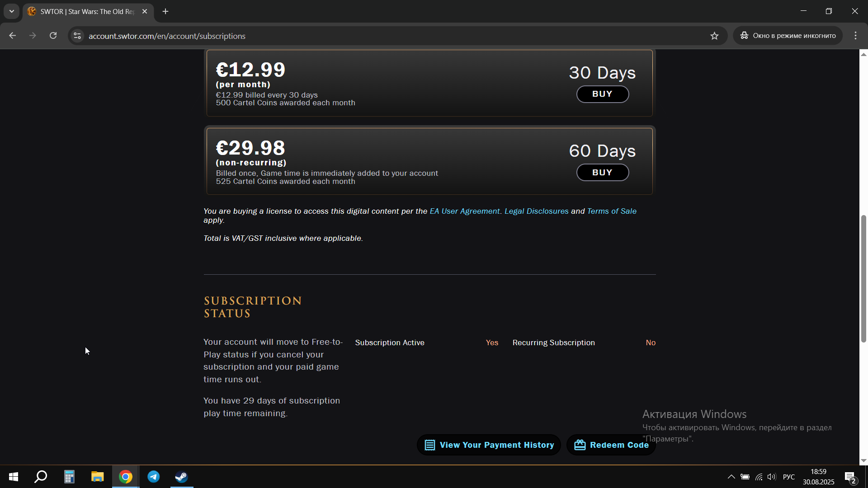Open the notification center icon

pyautogui.click(x=850, y=477)
